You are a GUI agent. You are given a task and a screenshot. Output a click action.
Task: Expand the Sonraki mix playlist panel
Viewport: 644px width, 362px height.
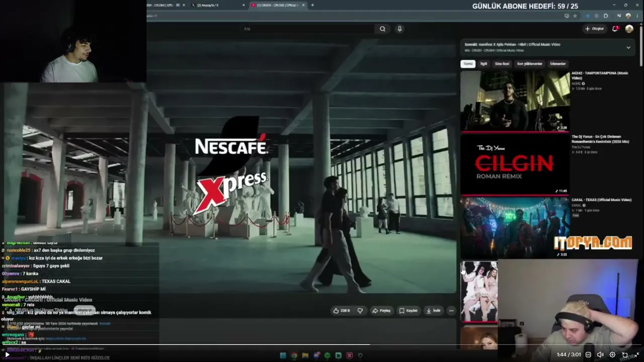[628, 47]
